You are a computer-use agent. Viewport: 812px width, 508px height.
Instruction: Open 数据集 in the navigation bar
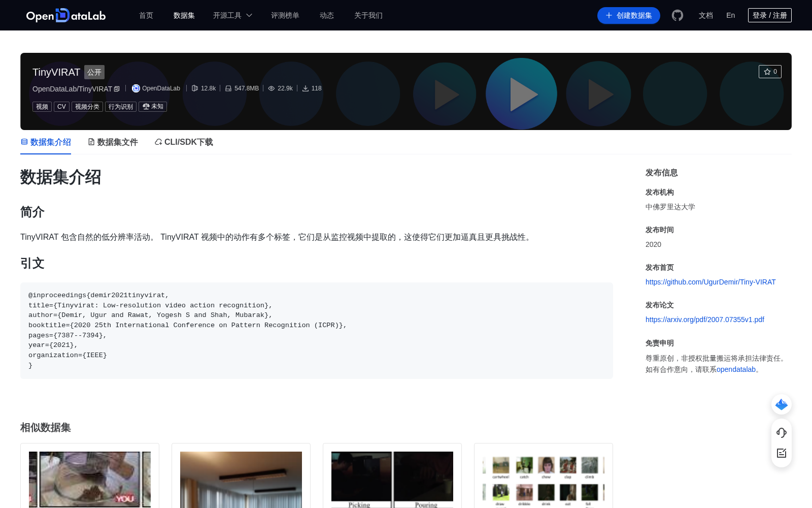pos(184,15)
